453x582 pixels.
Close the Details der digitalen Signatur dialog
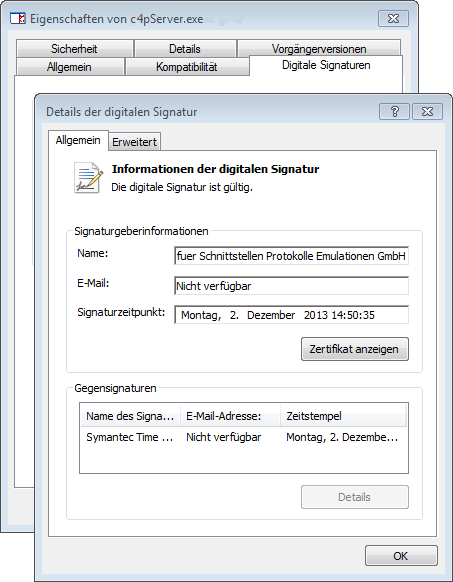pos(427,111)
